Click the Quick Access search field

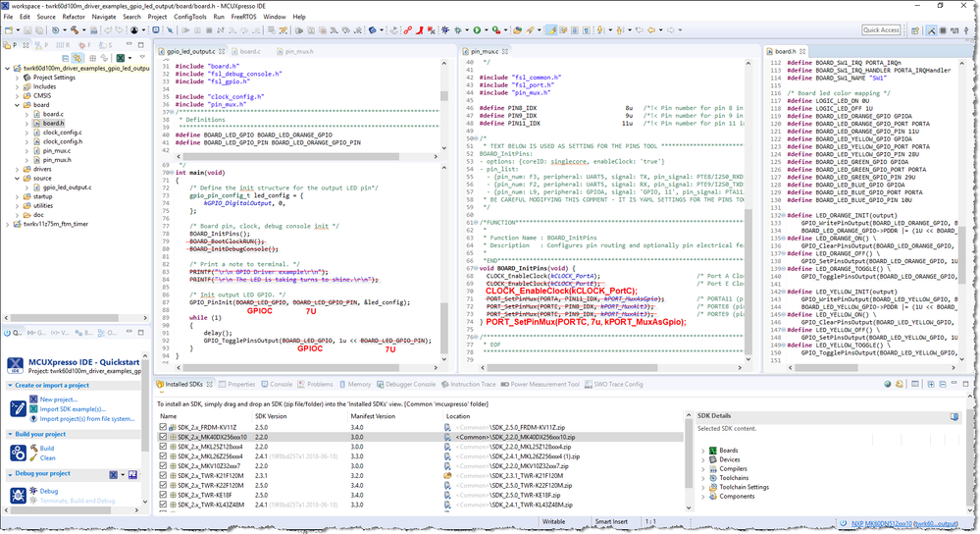click(881, 30)
